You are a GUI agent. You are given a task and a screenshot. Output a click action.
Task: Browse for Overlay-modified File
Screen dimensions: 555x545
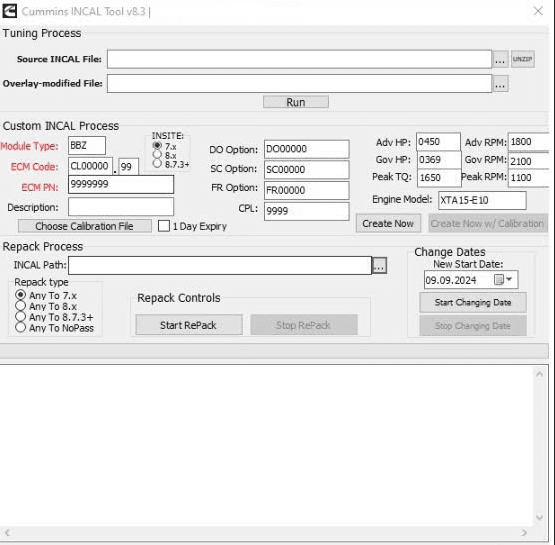(x=500, y=84)
